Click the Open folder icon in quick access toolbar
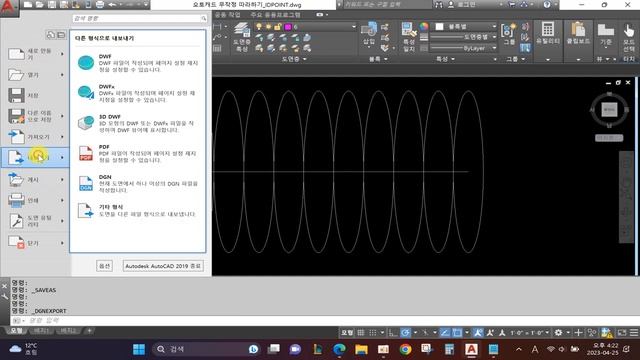 40,4
